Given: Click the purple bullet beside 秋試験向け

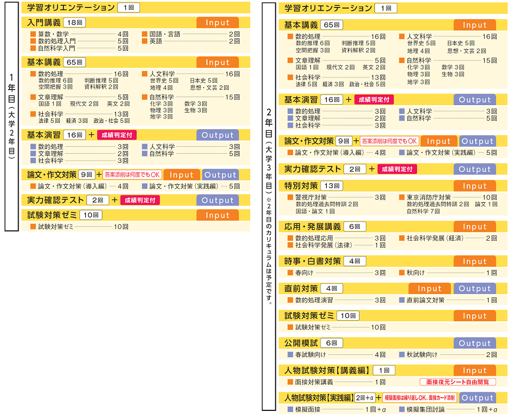Looking at the screenshot, I should click(402, 354).
